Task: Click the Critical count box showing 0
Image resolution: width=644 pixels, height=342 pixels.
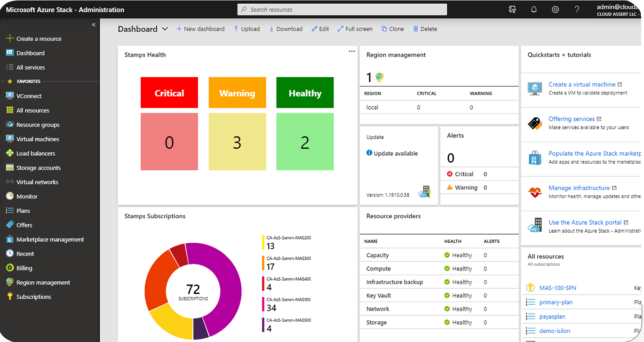Action: point(169,142)
